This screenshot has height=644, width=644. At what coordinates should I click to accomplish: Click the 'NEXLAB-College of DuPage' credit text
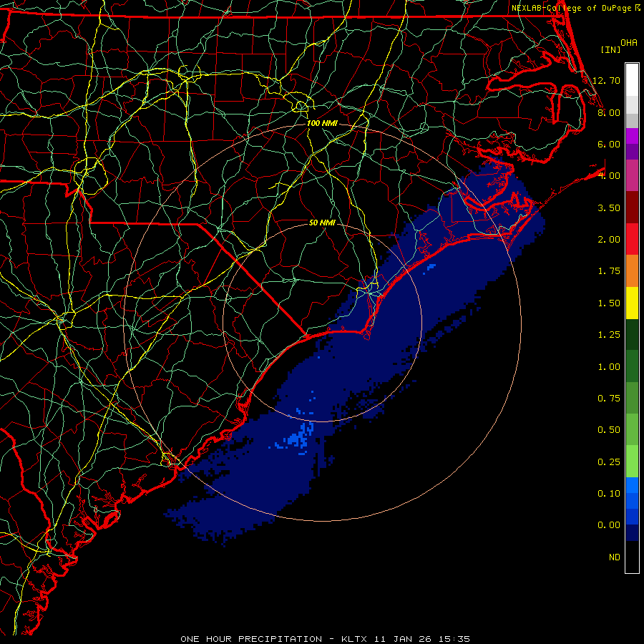pyautogui.click(x=572, y=8)
